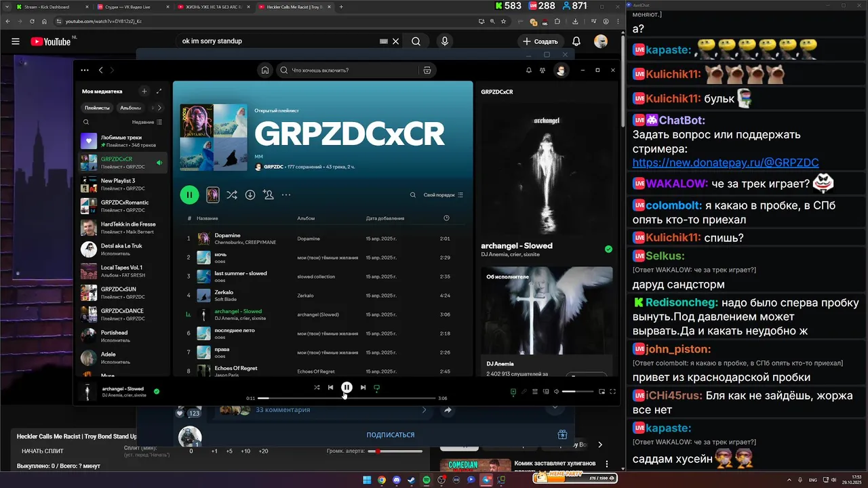Expand Моя медиатека library panel
Viewport: 868px width, 488px height.
coord(159,91)
